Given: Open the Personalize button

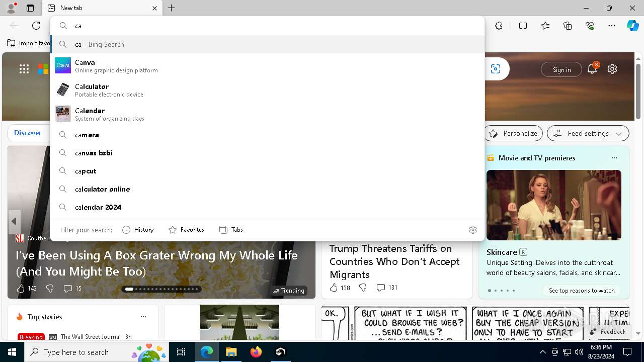Looking at the screenshot, I should point(513,133).
